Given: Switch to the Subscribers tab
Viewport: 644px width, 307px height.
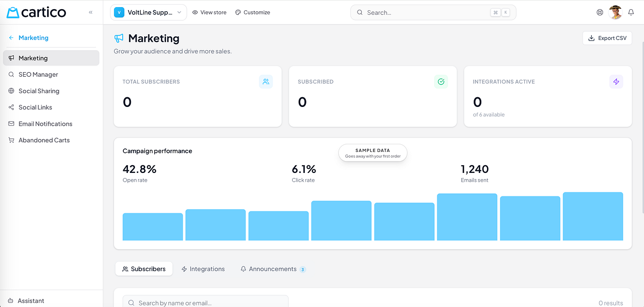Looking at the screenshot, I should pos(144,269).
